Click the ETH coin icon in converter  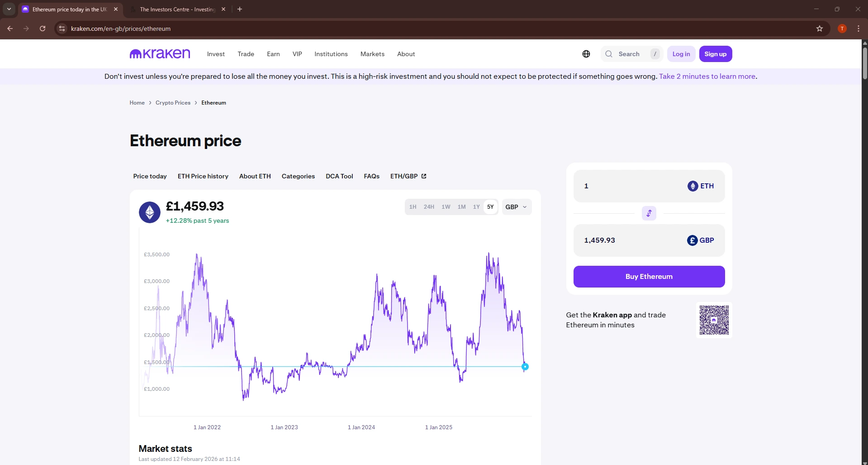coord(693,186)
